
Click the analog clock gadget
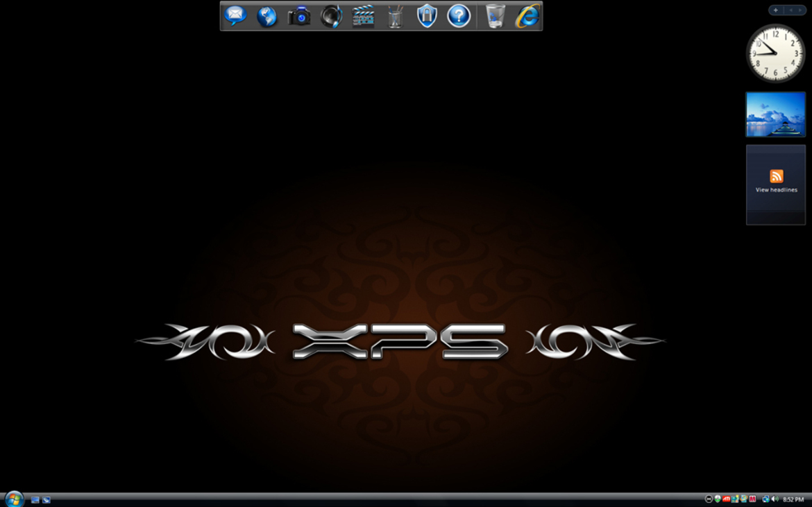tap(775, 53)
